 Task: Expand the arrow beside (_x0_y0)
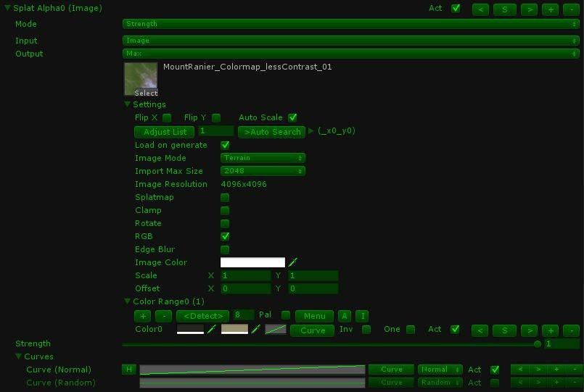coord(311,130)
